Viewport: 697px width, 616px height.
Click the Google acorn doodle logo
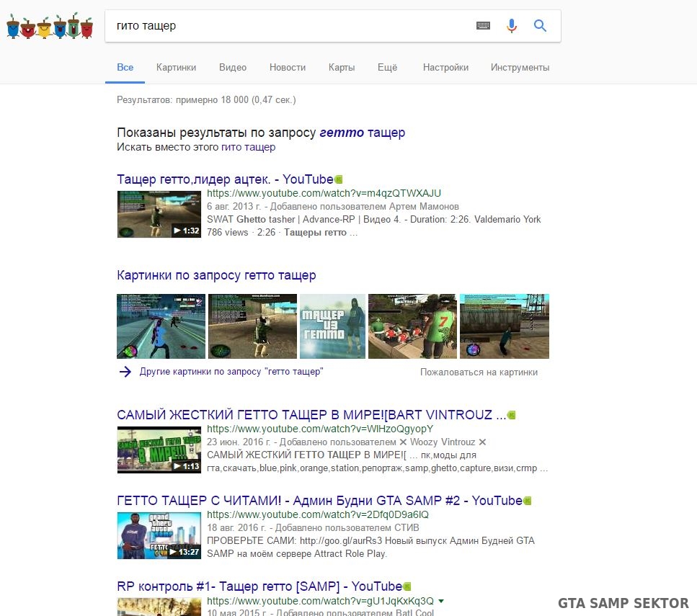point(49,26)
